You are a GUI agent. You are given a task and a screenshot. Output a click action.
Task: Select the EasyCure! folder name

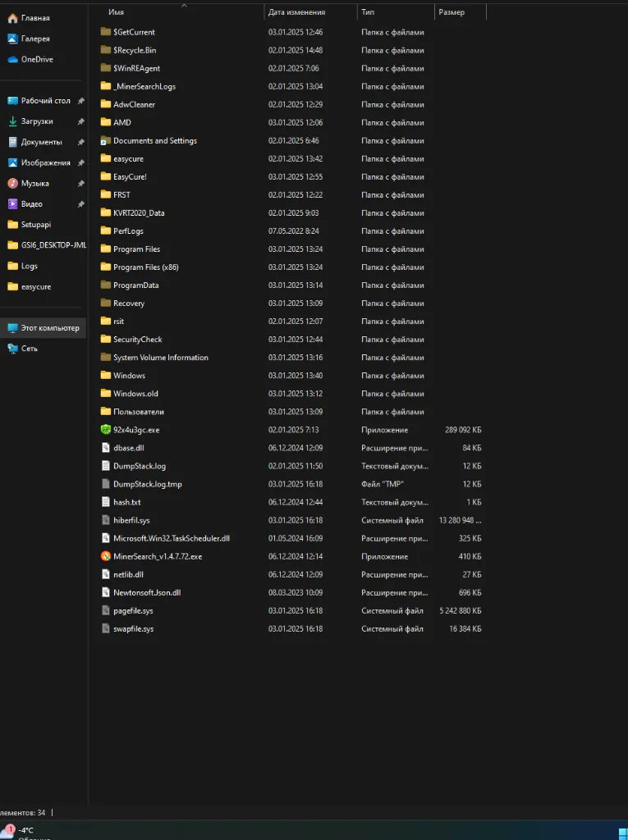[130, 177]
